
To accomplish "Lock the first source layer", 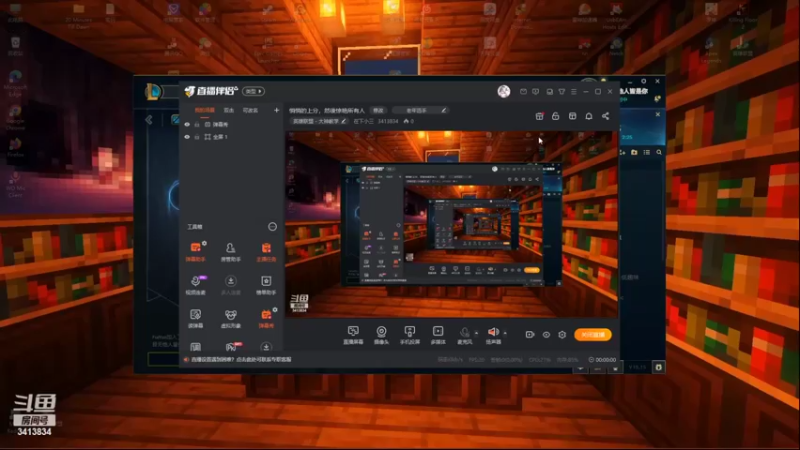I will [197, 124].
